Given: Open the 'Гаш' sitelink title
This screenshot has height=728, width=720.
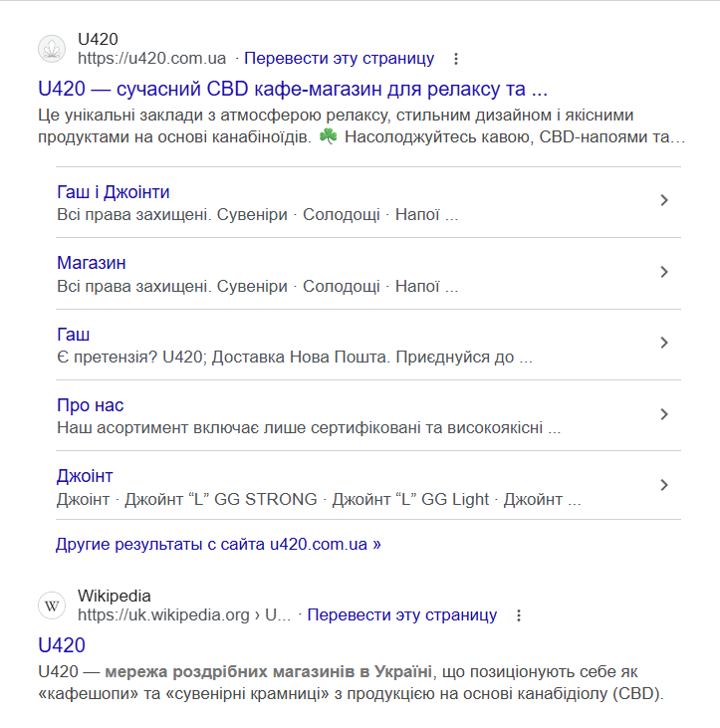Looking at the screenshot, I should click(74, 335).
